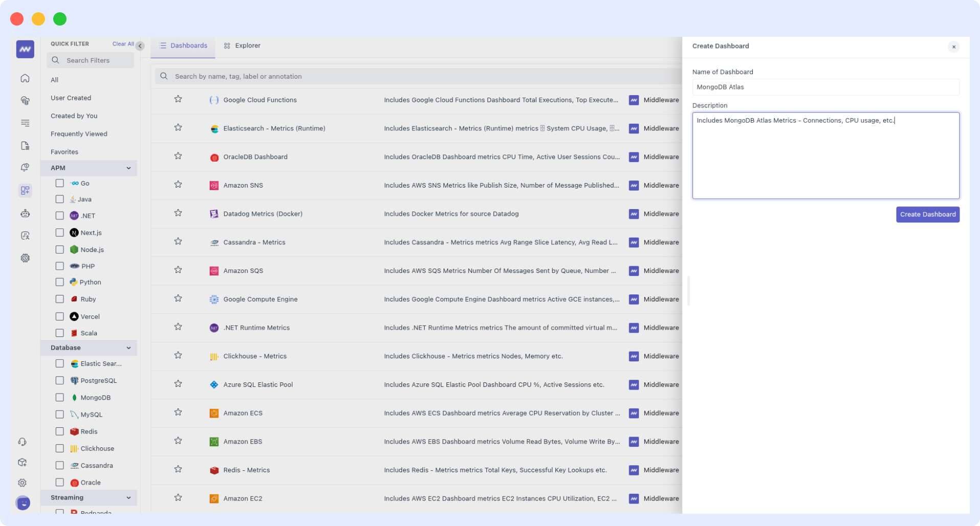Screen dimensions: 980x526
Task: Click the Middleware logo at top left
Action: [x=25, y=49]
